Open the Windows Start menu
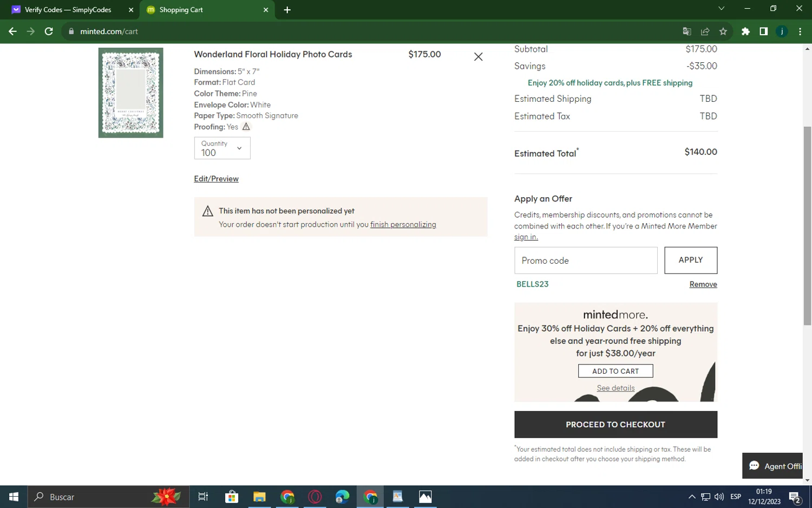This screenshot has height=508, width=812. (14, 497)
